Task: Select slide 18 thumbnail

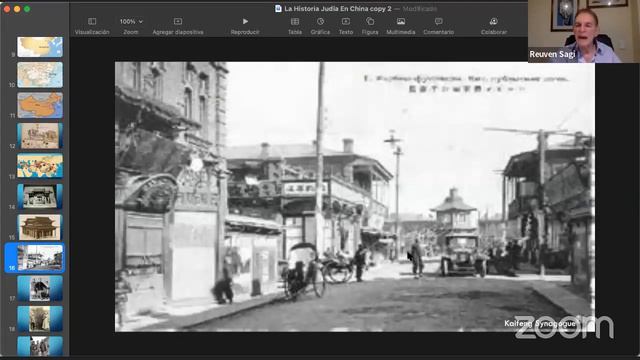Action: 40,319
